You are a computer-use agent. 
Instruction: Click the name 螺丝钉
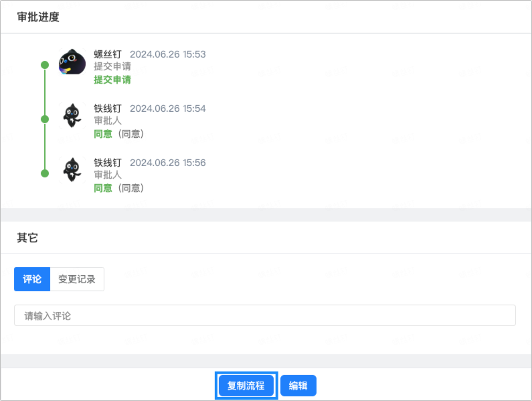[x=108, y=54]
